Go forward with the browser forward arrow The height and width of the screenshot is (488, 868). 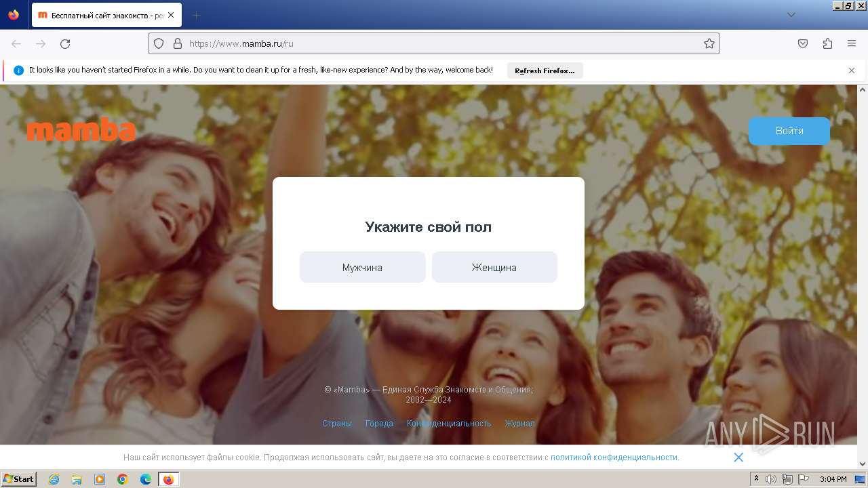coord(41,43)
